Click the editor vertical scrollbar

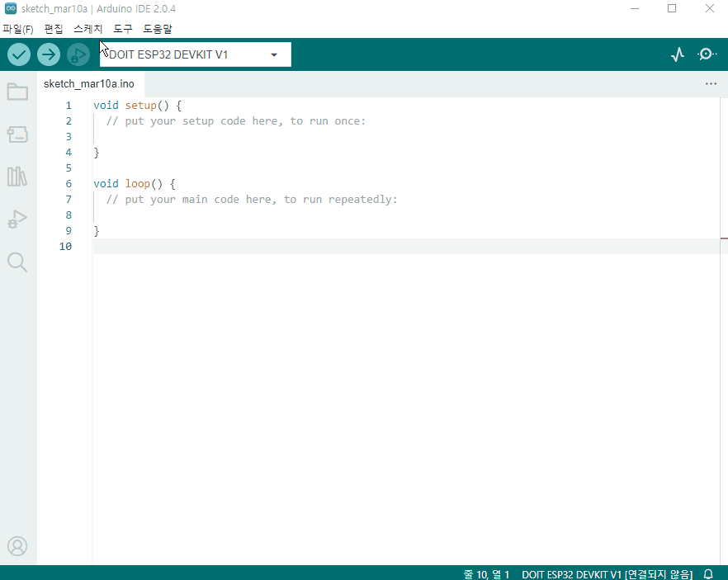pyautogui.click(x=724, y=331)
